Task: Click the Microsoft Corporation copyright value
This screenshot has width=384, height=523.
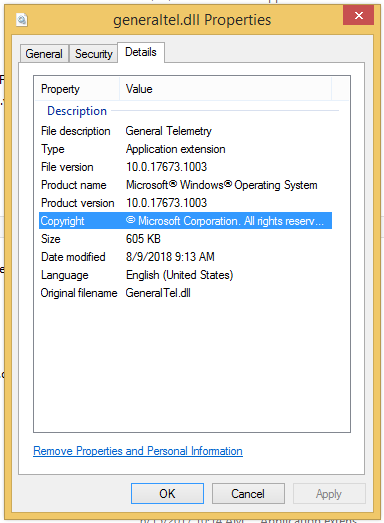Action: [x=225, y=221]
